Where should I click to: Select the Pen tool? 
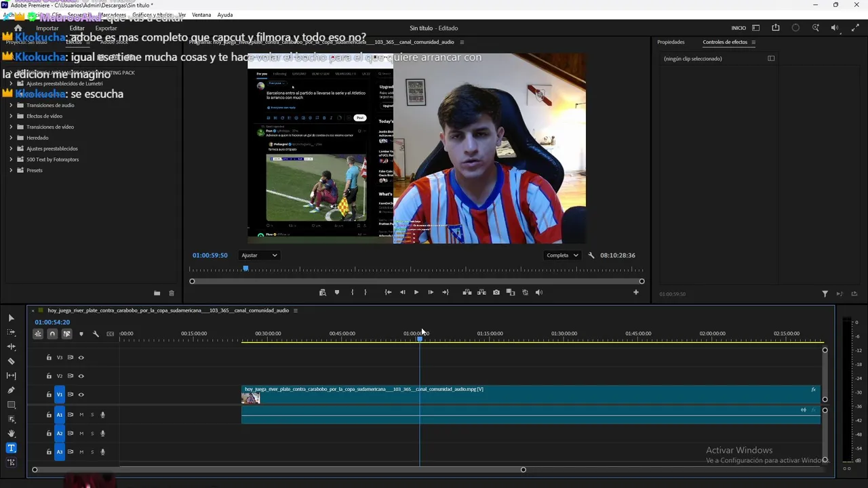(11, 390)
